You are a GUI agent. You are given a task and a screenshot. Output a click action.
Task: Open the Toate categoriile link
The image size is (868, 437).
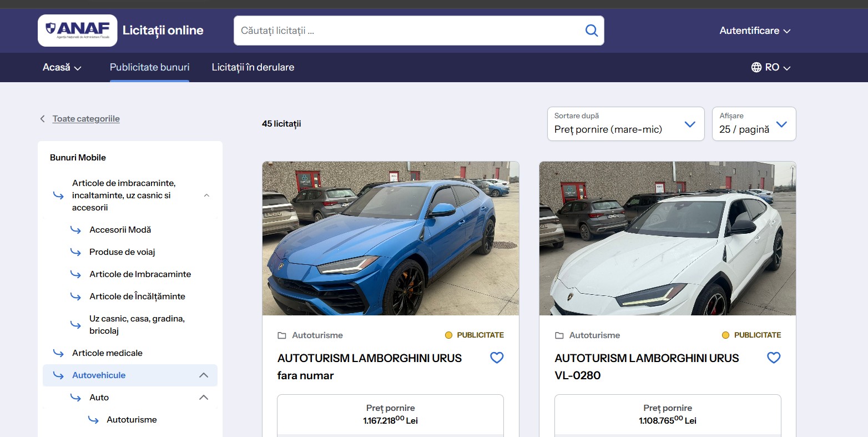pyautogui.click(x=86, y=118)
